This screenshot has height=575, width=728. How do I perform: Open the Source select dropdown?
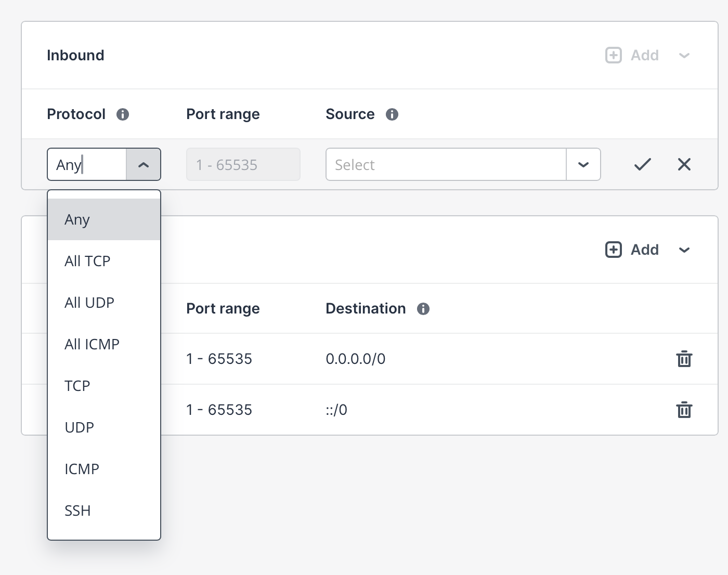(x=583, y=165)
